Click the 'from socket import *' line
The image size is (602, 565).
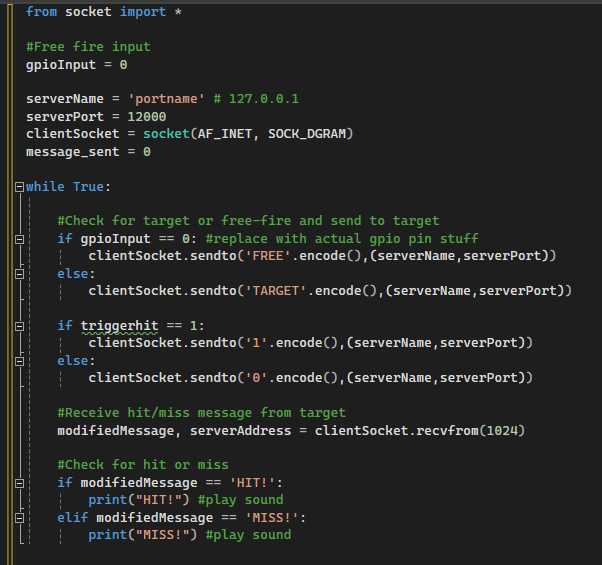(104, 12)
